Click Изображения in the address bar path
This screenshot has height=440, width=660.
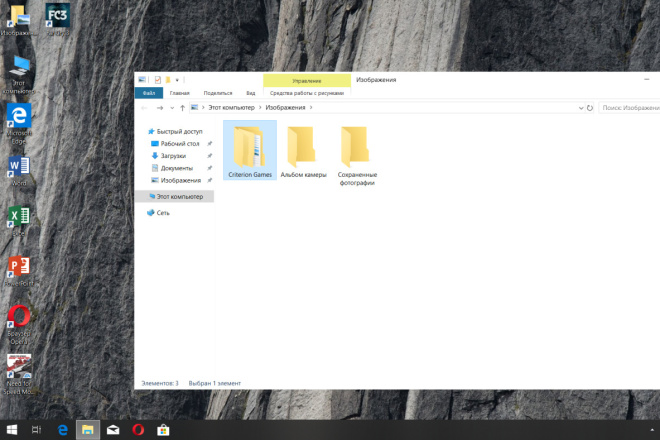[x=285, y=108]
